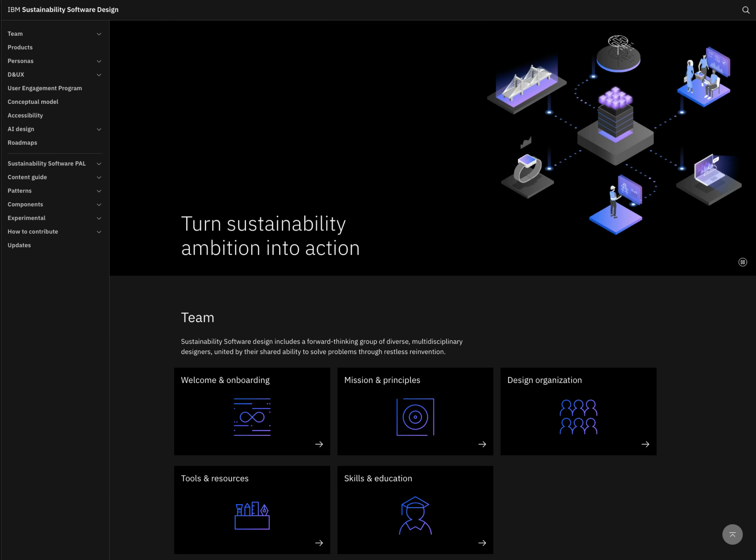This screenshot has width=756, height=560.
Task: Click the arrow on Tools & resources card
Action: [x=319, y=542]
